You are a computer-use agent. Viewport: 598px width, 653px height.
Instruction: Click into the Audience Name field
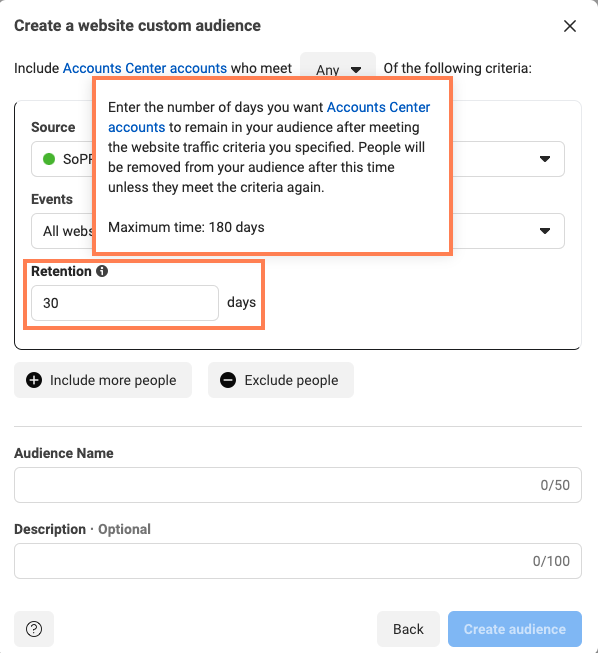[298, 485]
